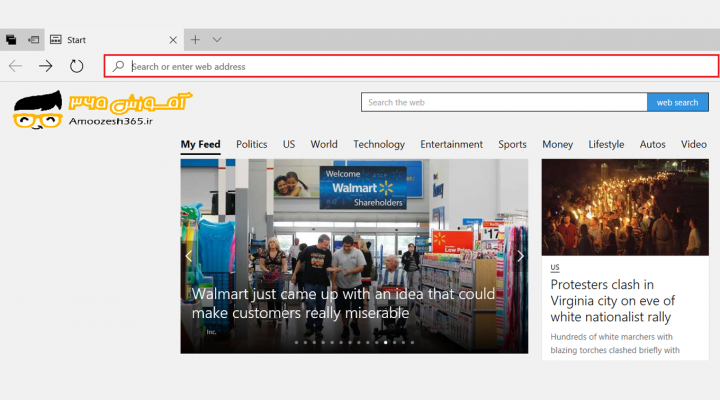Read the Hundreds of white marchers summary
This screenshot has width=720, height=400.
point(615,344)
